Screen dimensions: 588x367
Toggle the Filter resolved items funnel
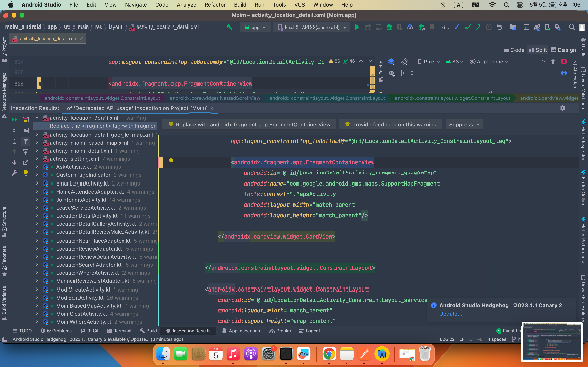point(26,141)
